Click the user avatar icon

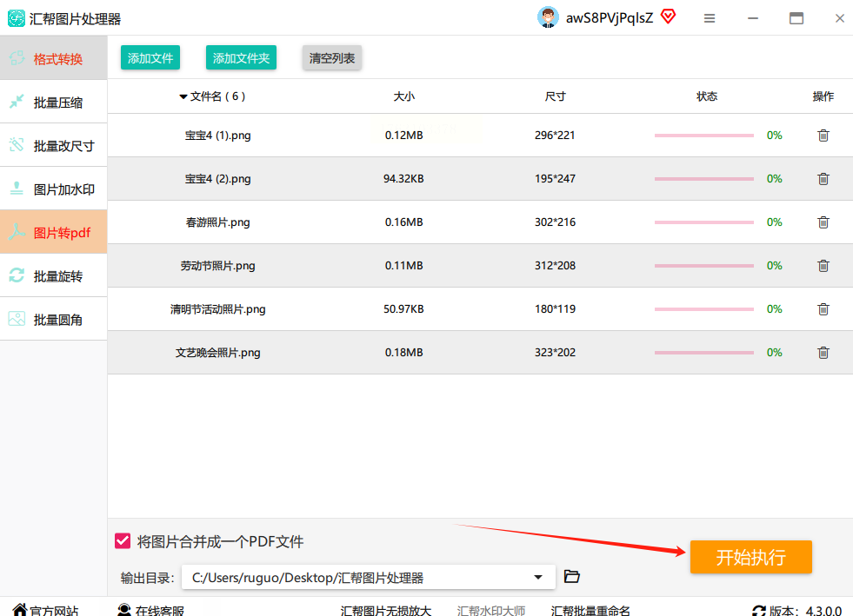click(548, 17)
